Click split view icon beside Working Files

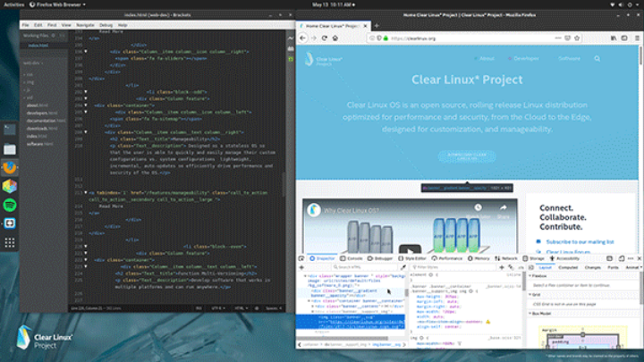(x=62, y=36)
